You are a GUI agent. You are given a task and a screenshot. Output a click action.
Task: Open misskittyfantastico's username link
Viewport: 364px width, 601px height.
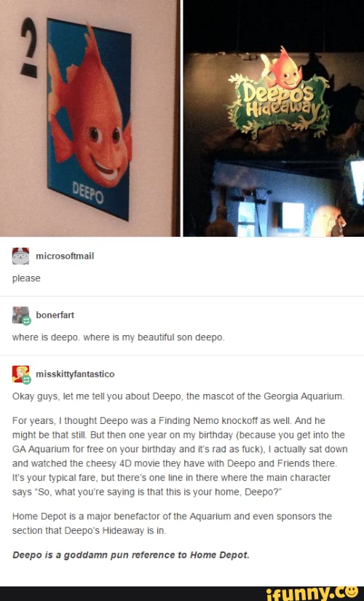point(75,374)
